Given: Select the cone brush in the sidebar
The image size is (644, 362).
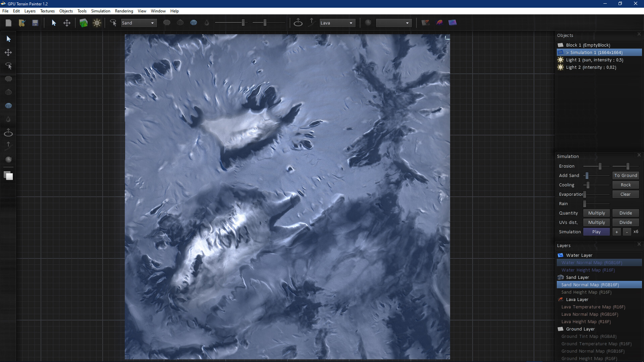Looking at the screenshot, I should point(8,92).
